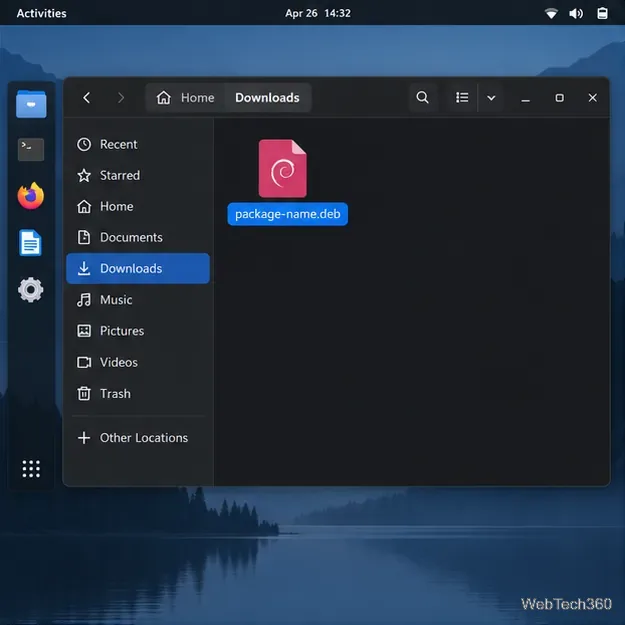Click the package-name.deb file label
The width and height of the screenshot is (625, 625).
(287, 214)
